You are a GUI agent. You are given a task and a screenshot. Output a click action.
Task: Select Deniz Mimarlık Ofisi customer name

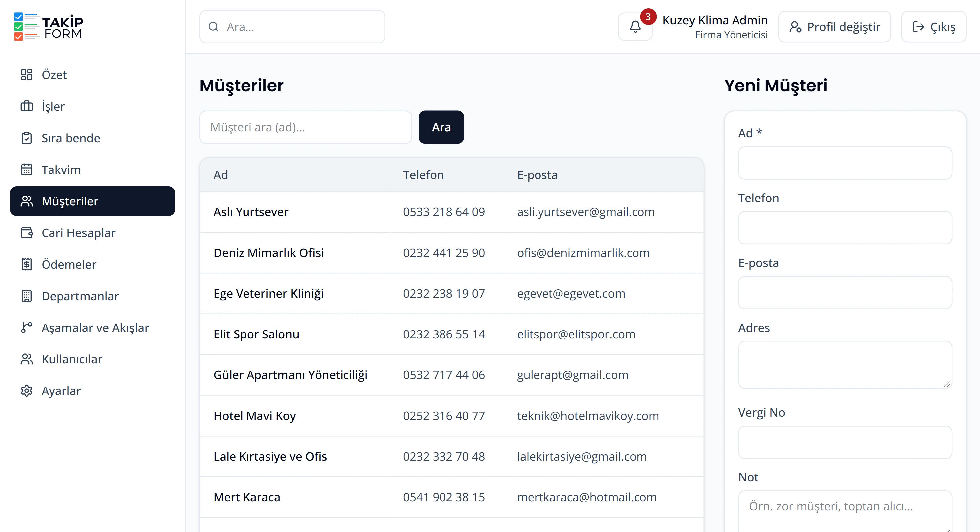tap(268, 253)
